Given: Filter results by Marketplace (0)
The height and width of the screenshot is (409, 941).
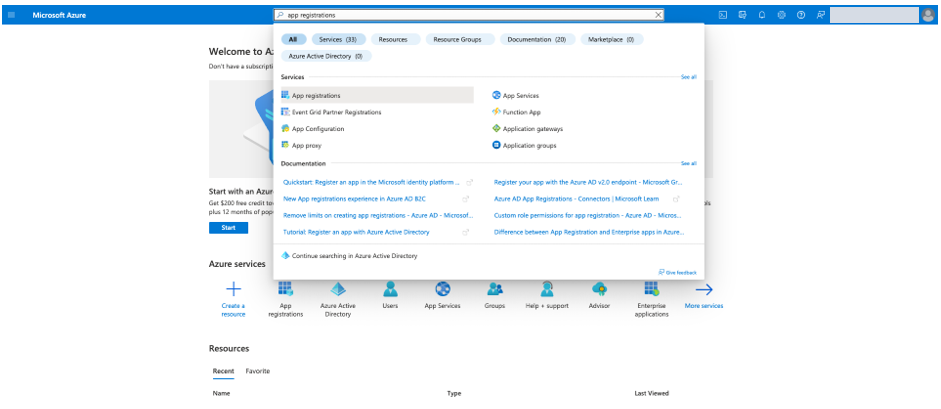Looking at the screenshot, I should coord(611,39).
